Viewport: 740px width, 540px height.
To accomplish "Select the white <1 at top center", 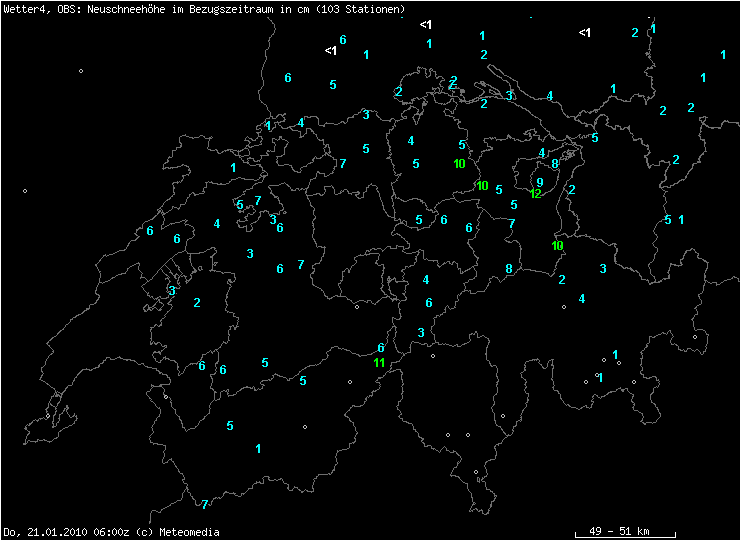I will point(426,24).
